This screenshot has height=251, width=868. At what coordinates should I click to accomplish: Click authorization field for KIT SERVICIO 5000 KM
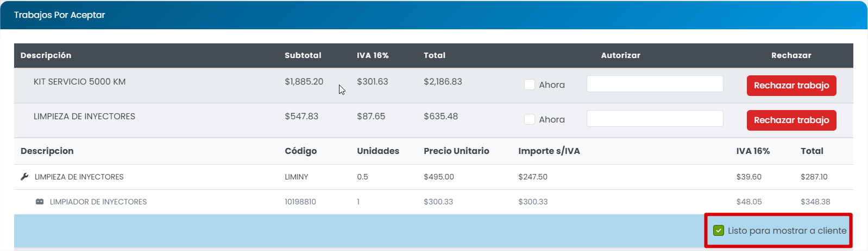point(655,84)
